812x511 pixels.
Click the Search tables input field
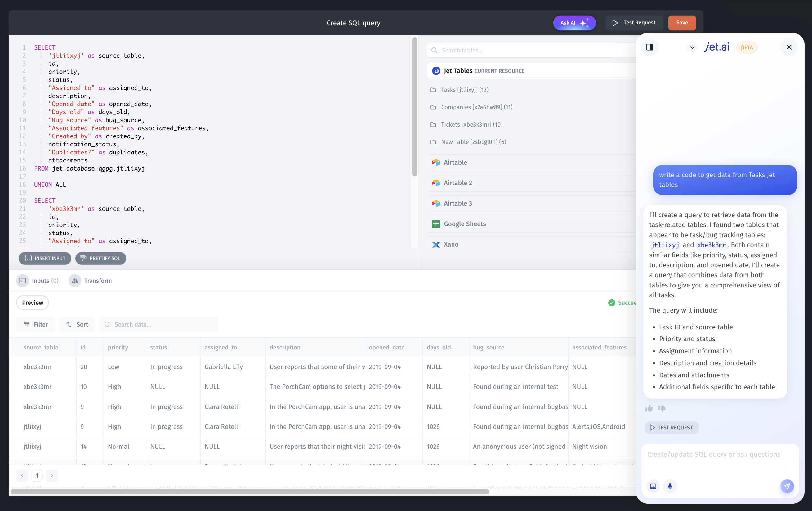click(x=536, y=50)
